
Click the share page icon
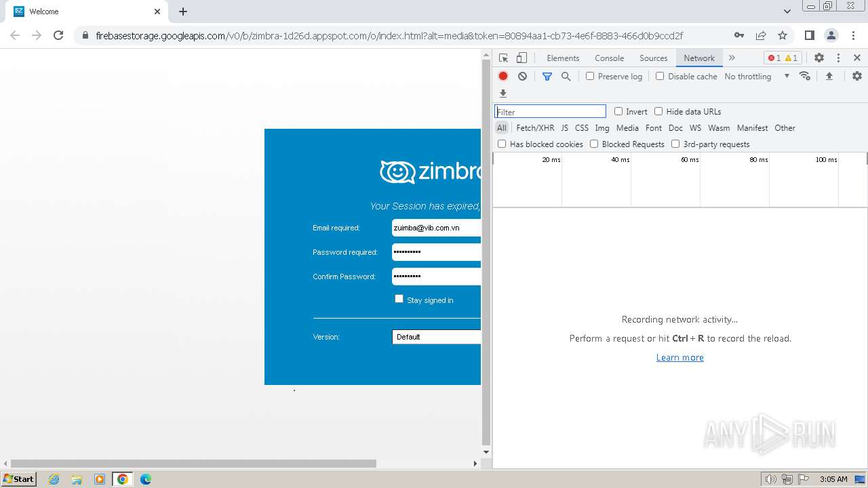761,35
